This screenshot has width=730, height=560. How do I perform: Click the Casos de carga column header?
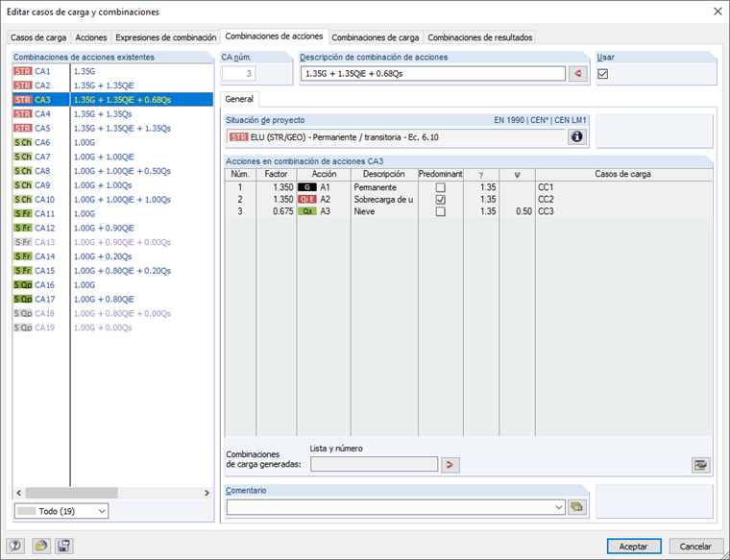(x=623, y=174)
